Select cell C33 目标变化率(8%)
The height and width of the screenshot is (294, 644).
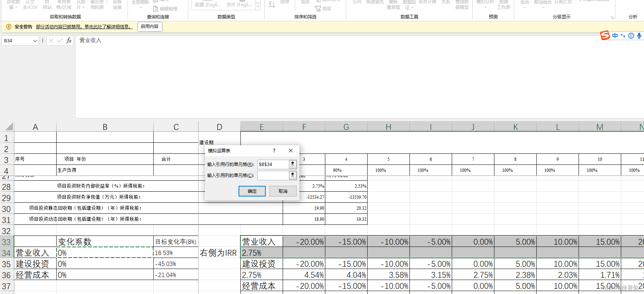(176, 242)
